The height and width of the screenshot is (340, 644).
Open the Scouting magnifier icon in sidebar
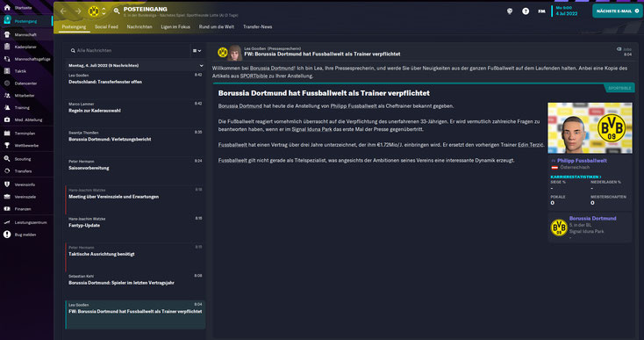click(x=7, y=159)
